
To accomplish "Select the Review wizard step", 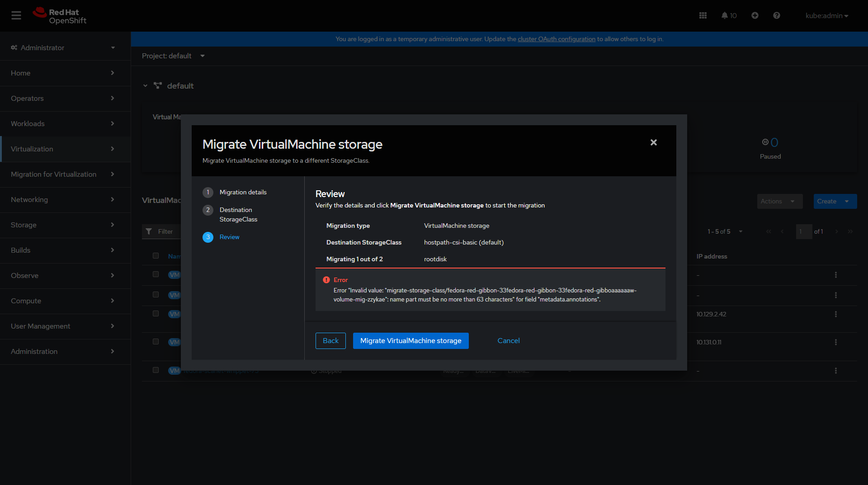I will click(x=230, y=237).
